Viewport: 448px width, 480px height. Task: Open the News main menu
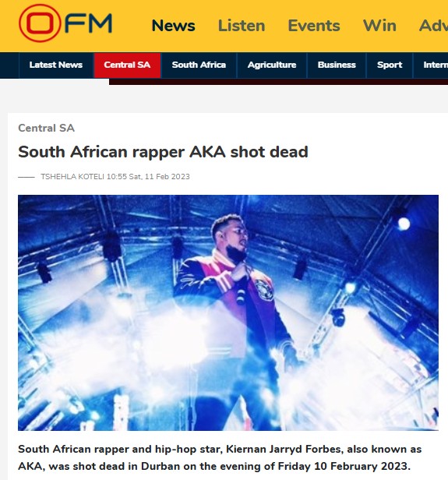[173, 26]
